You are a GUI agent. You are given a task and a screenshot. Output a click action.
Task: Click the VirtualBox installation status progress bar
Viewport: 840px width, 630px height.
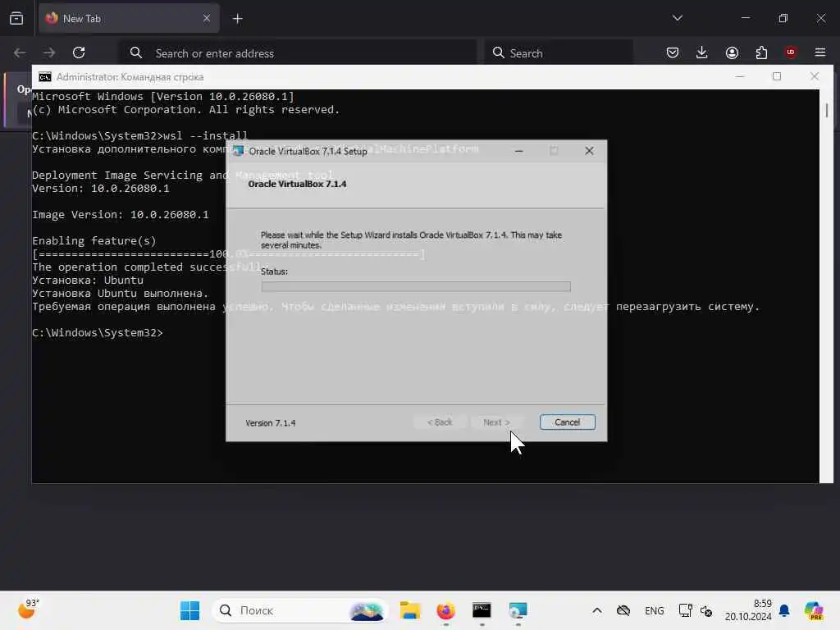pyautogui.click(x=416, y=286)
